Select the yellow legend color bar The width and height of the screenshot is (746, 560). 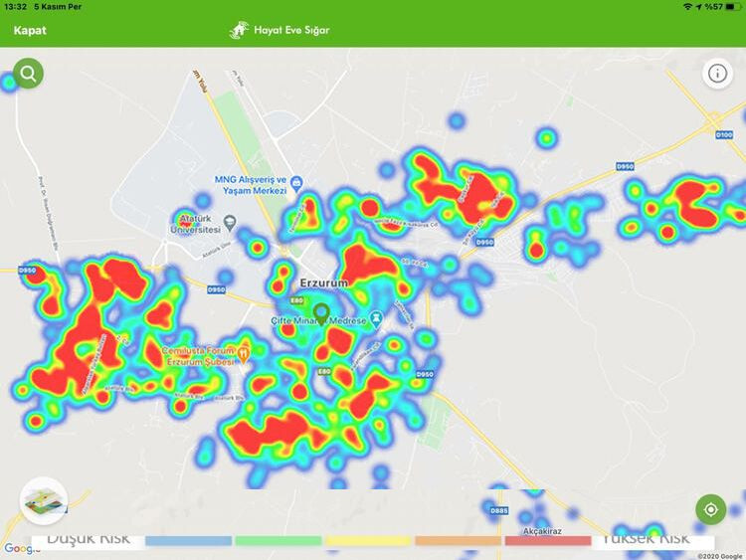(367, 540)
